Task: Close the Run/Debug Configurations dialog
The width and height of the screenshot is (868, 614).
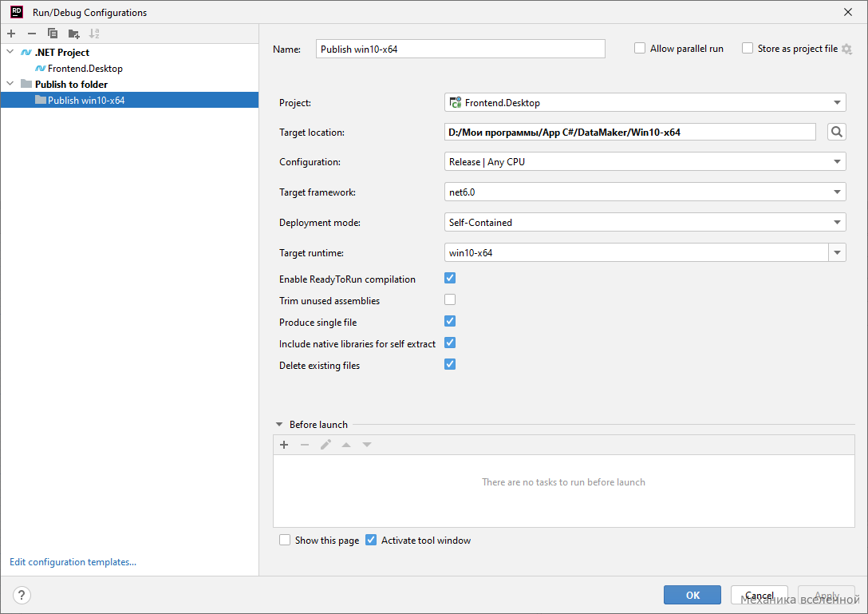Action: click(x=847, y=12)
